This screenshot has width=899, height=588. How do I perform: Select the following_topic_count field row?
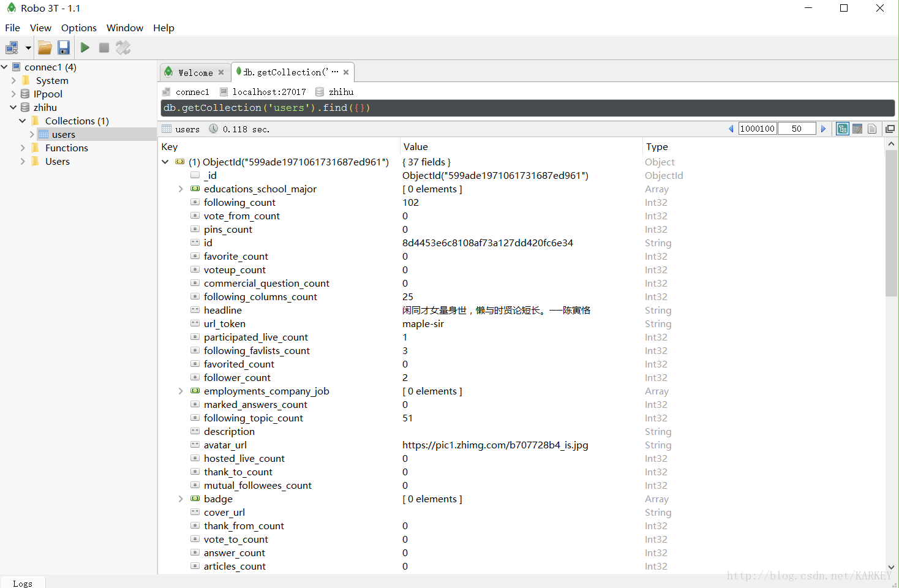click(x=522, y=418)
